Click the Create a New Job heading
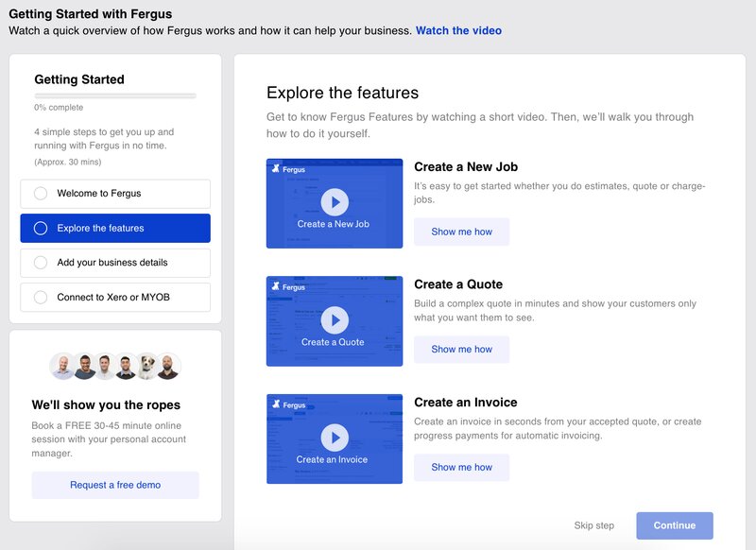The width and height of the screenshot is (756, 550). coord(466,166)
